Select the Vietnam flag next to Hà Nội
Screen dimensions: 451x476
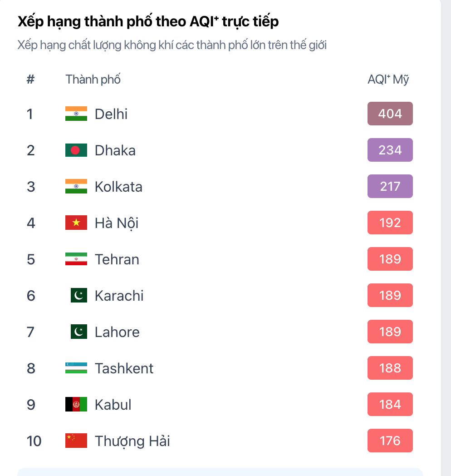click(x=75, y=223)
